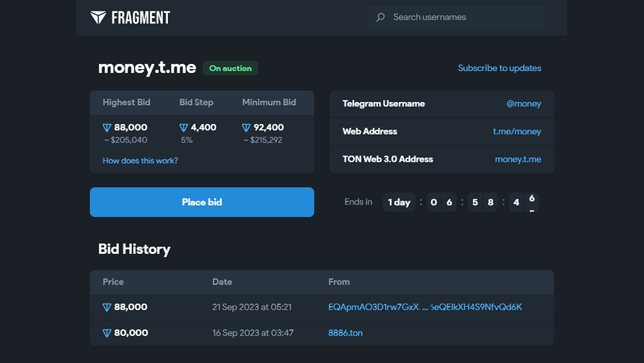The width and height of the screenshot is (644, 363).
Task: Click the 1 day countdown box
Action: 399,202
